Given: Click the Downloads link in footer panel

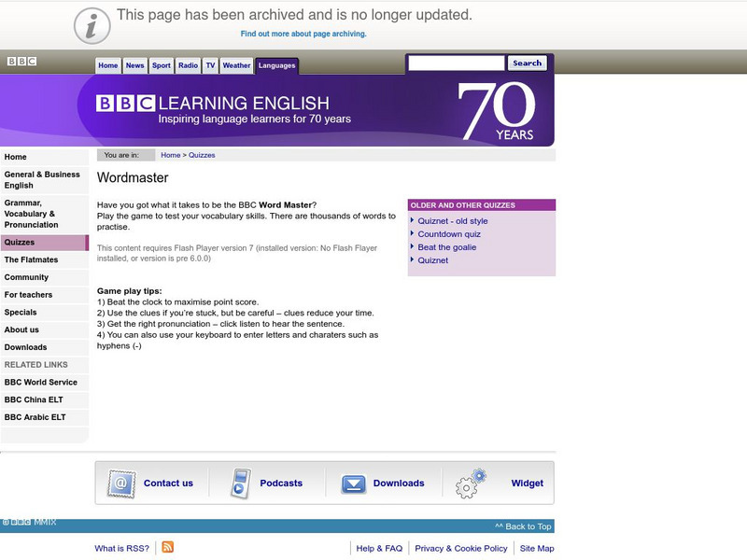Looking at the screenshot, I should click(399, 483).
